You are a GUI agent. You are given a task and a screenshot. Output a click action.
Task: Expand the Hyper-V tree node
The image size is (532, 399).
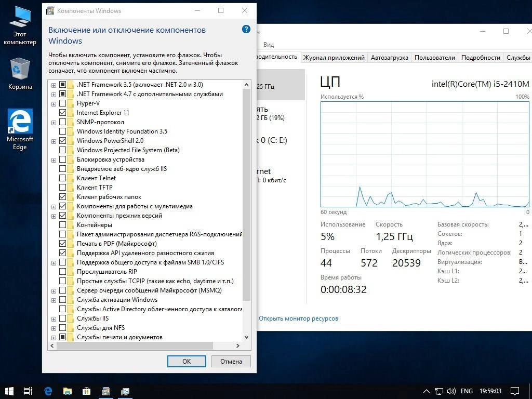pyautogui.click(x=54, y=104)
